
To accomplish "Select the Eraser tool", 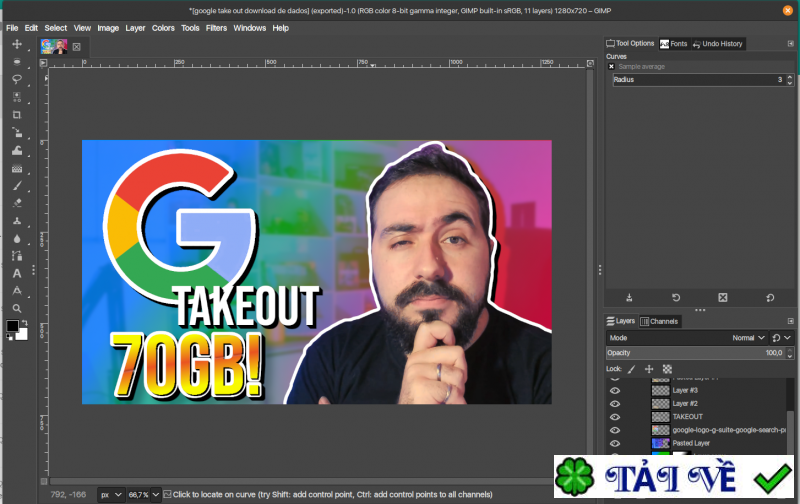I will [x=17, y=202].
